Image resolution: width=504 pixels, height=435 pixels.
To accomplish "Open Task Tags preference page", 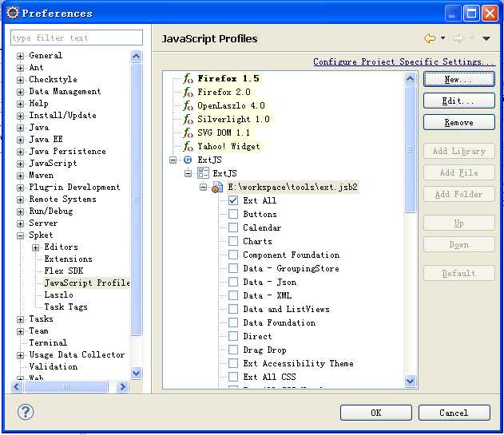I will (x=65, y=306).
